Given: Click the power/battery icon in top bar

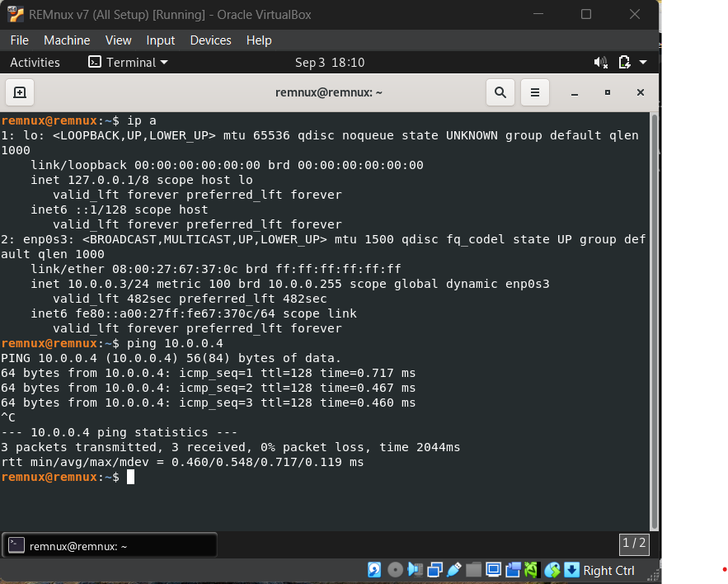Looking at the screenshot, I should tap(624, 62).
